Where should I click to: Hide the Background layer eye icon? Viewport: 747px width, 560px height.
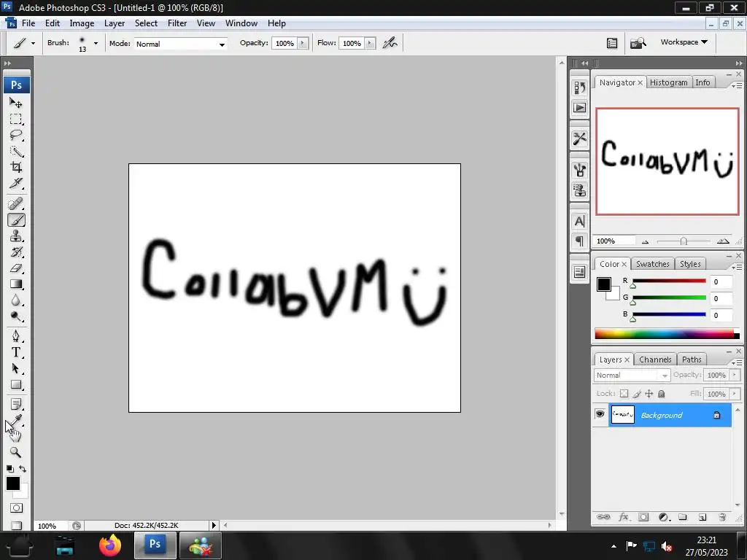(600, 414)
